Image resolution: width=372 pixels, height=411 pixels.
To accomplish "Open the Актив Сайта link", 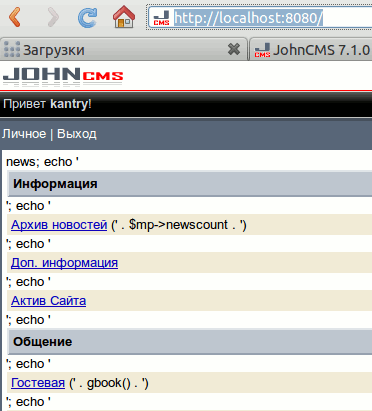I will click(x=48, y=301).
